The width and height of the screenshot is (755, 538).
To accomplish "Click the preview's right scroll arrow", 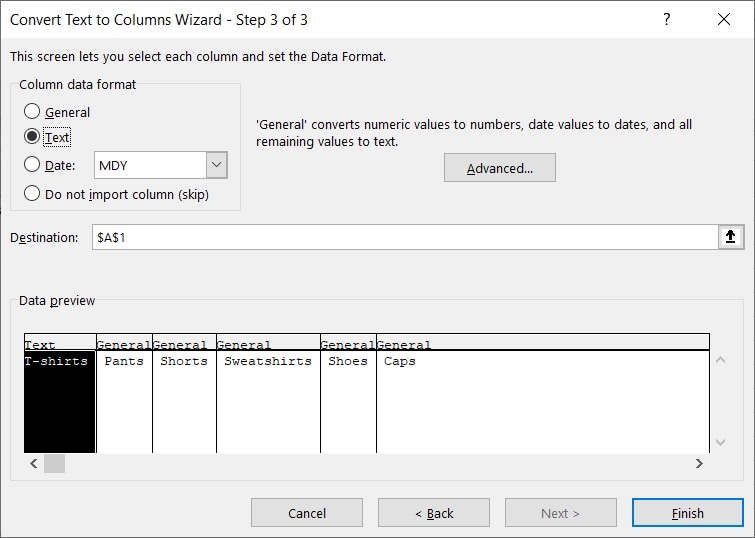I will click(699, 463).
